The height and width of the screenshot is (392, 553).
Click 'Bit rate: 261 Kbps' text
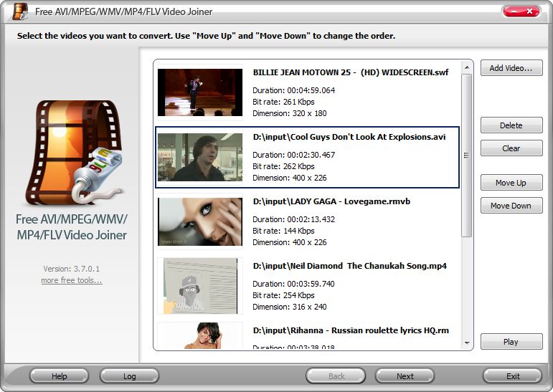click(x=283, y=102)
